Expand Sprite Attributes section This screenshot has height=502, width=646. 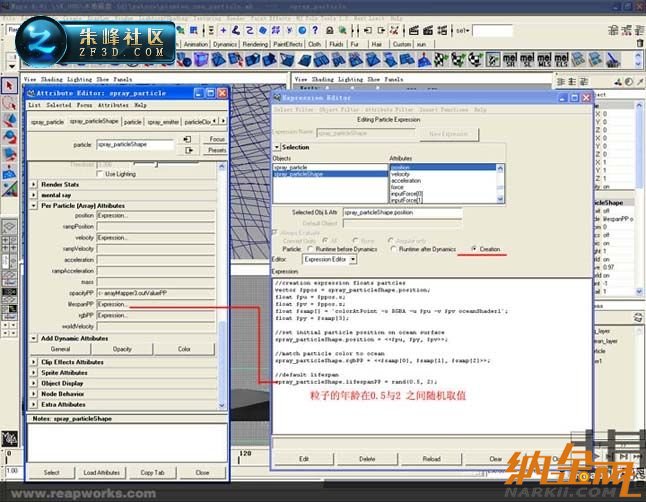[x=34, y=373]
